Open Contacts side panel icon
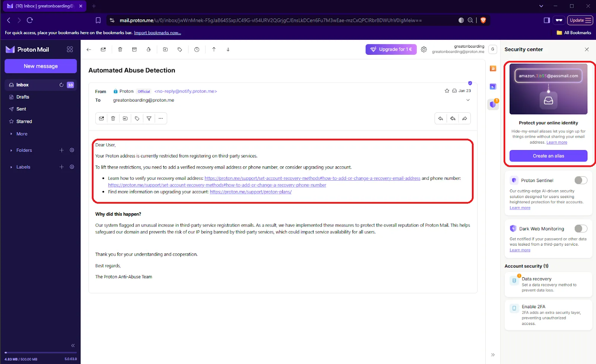This screenshot has width=596, height=364. (x=493, y=68)
